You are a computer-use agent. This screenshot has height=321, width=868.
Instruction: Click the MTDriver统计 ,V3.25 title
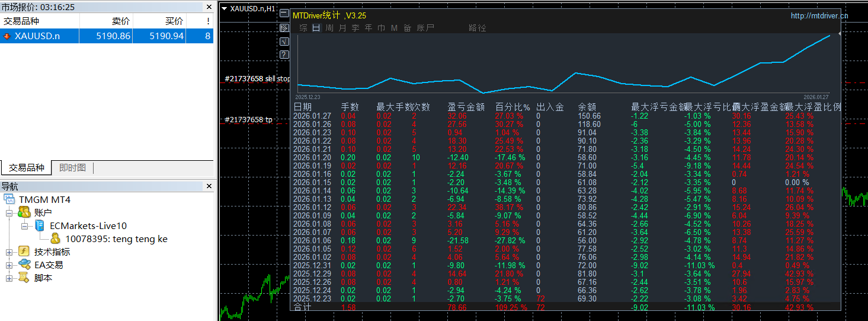(x=329, y=15)
